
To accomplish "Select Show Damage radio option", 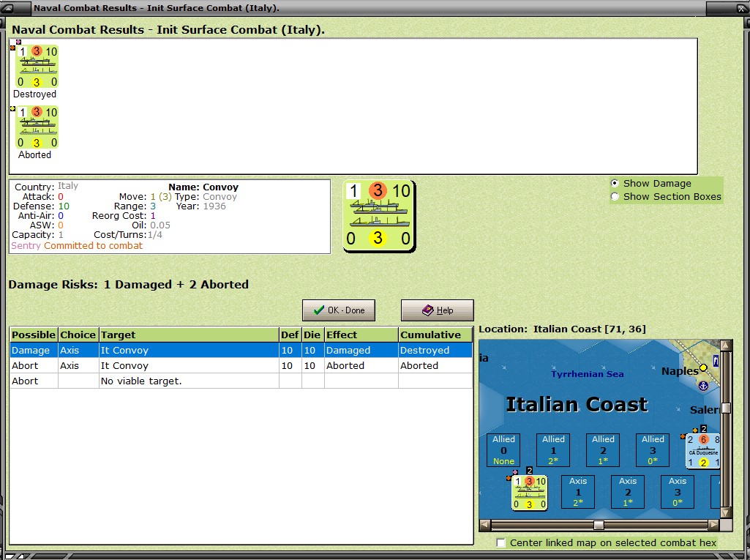I will (x=615, y=183).
